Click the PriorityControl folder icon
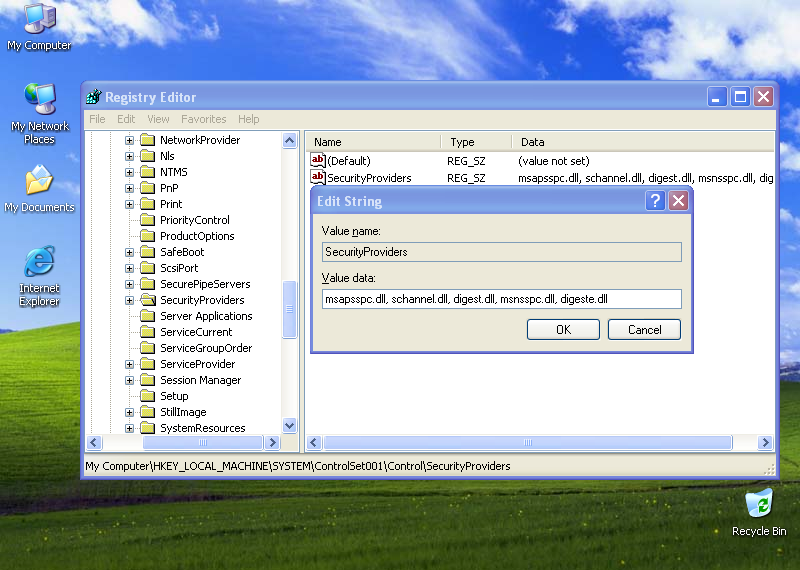Image resolution: width=800 pixels, height=570 pixels. [147, 220]
